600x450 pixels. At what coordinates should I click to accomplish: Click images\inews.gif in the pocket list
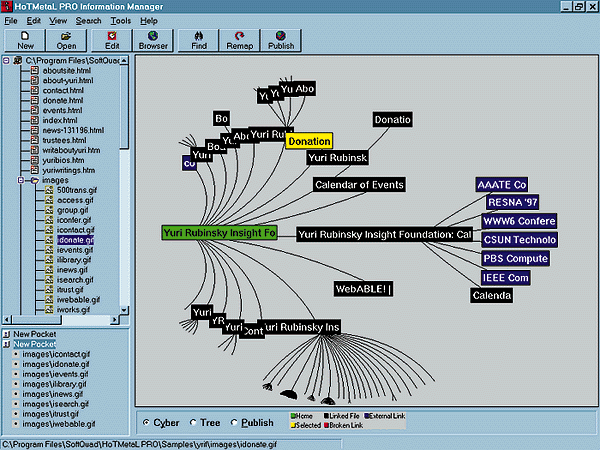pyautogui.click(x=52, y=394)
